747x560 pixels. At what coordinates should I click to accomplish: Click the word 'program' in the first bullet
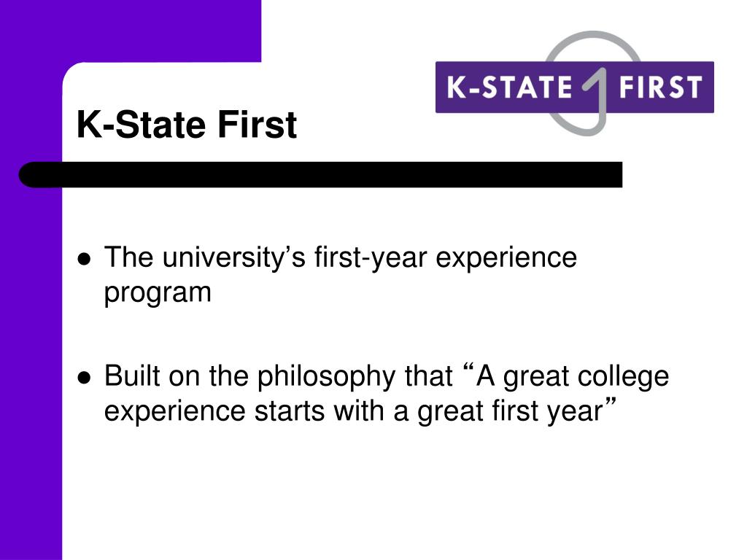(x=158, y=293)
